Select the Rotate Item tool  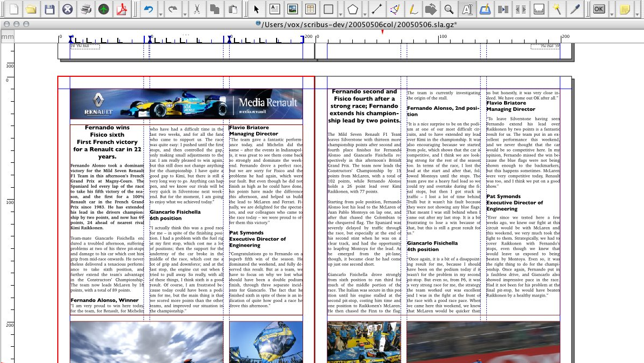tap(430, 9)
